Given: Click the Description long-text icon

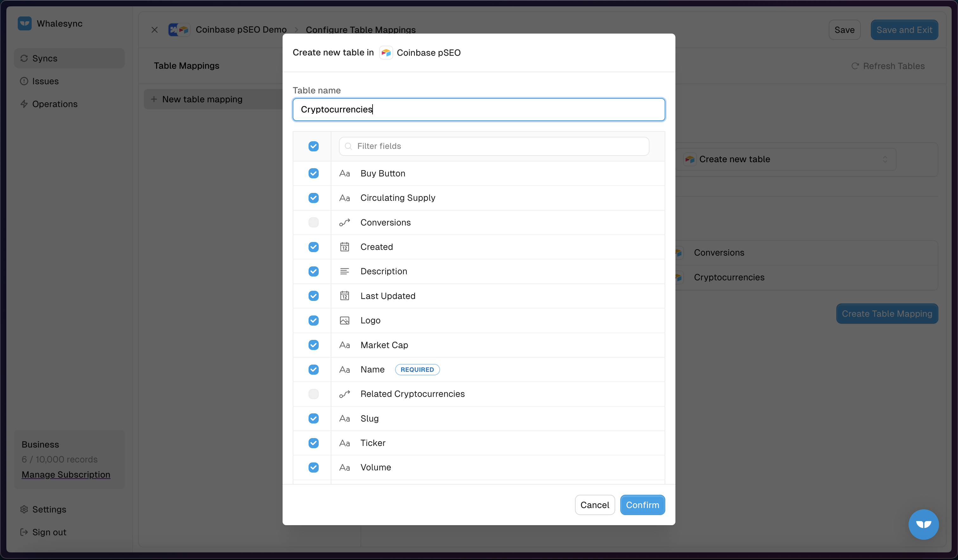Looking at the screenshot, I should coord(344,271).
